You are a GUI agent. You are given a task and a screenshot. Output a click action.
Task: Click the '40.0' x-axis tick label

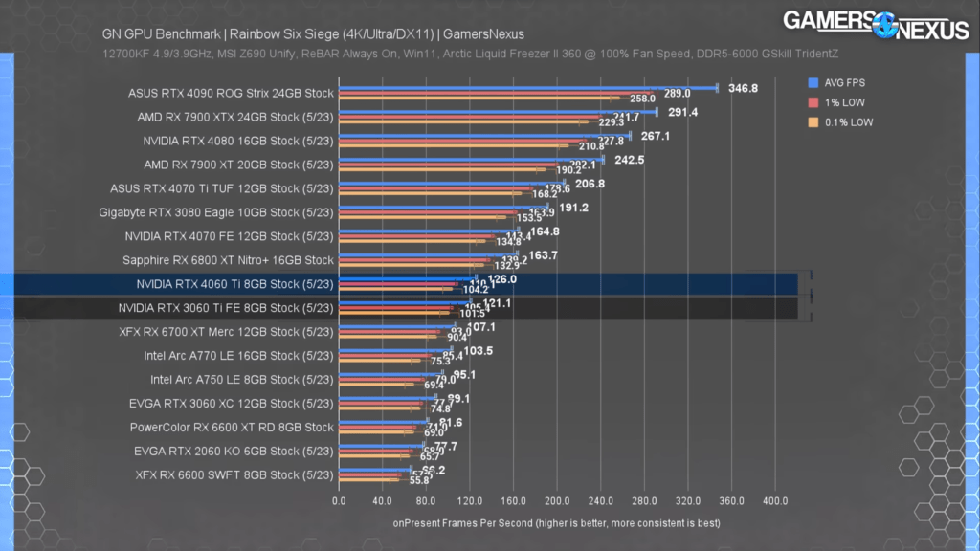point(382,501)
